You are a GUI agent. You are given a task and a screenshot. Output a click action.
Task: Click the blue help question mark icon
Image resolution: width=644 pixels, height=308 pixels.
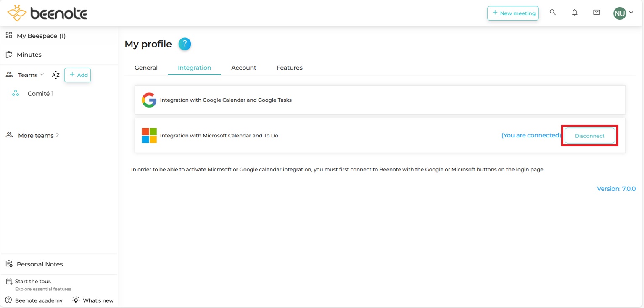coord(185,44)
